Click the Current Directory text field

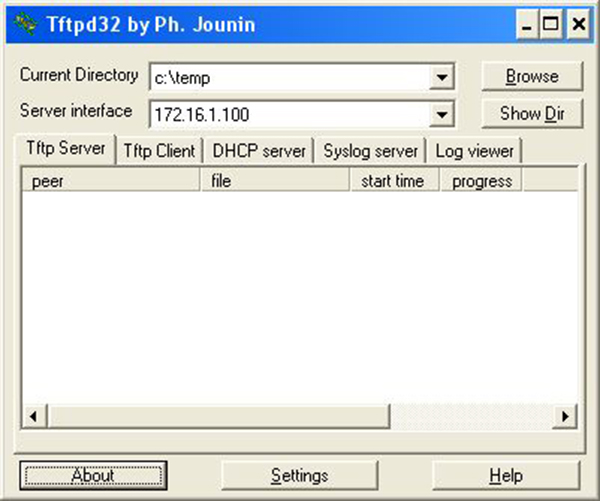click(290, 78)
